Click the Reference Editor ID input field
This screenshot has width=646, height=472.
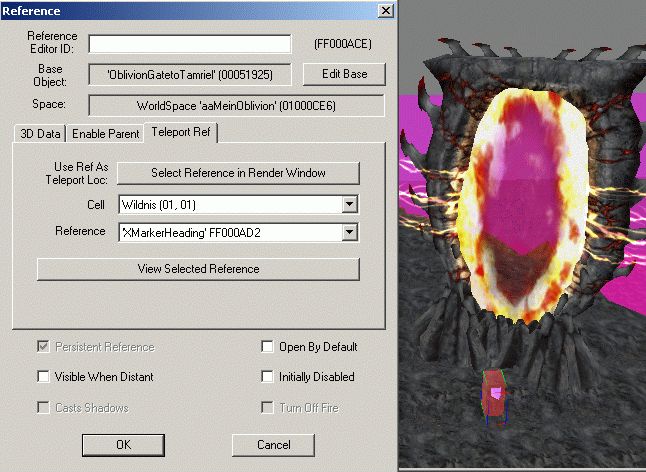tap(190, 44)
